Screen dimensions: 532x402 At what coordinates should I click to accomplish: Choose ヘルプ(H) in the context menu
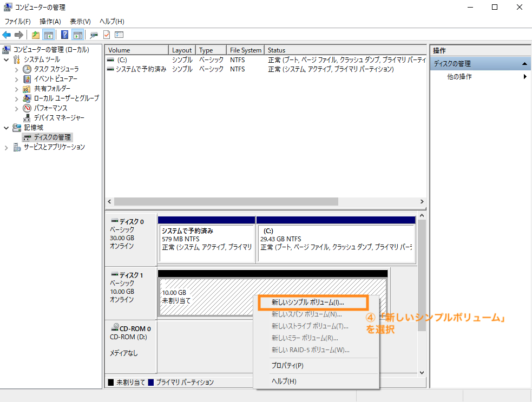(316, 381)
